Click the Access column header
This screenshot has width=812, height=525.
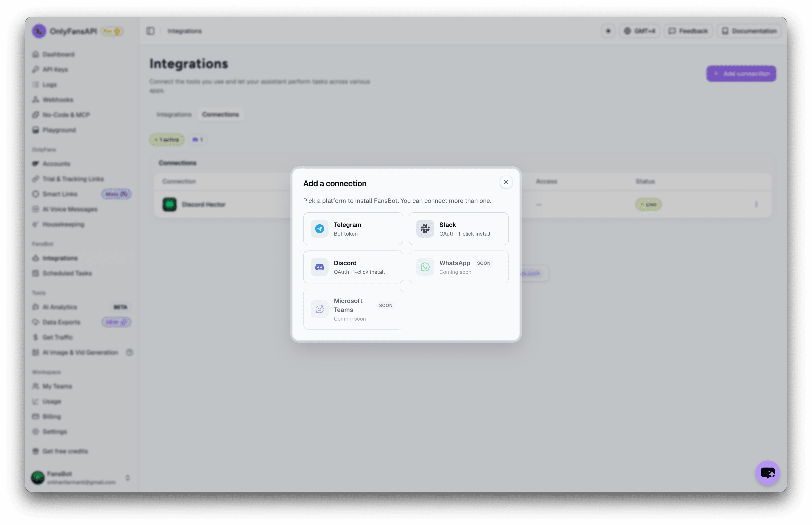(546, 181)
